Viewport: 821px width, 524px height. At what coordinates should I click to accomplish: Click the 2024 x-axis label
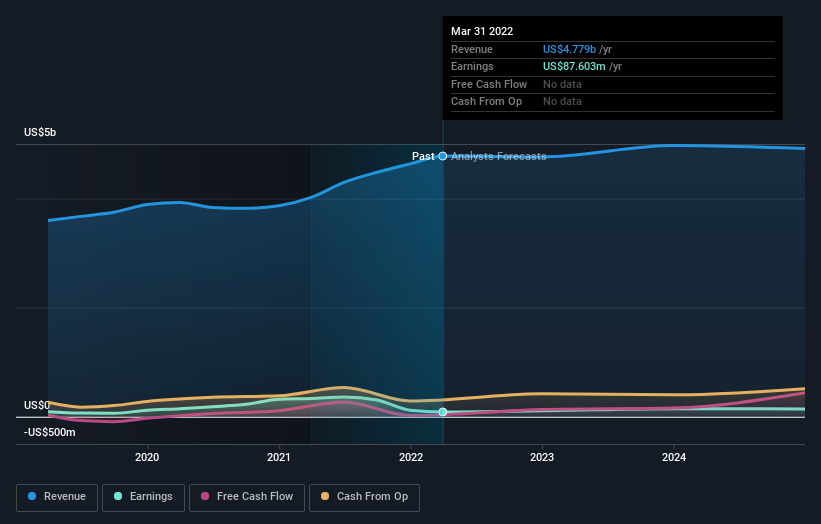coord(674,457)
